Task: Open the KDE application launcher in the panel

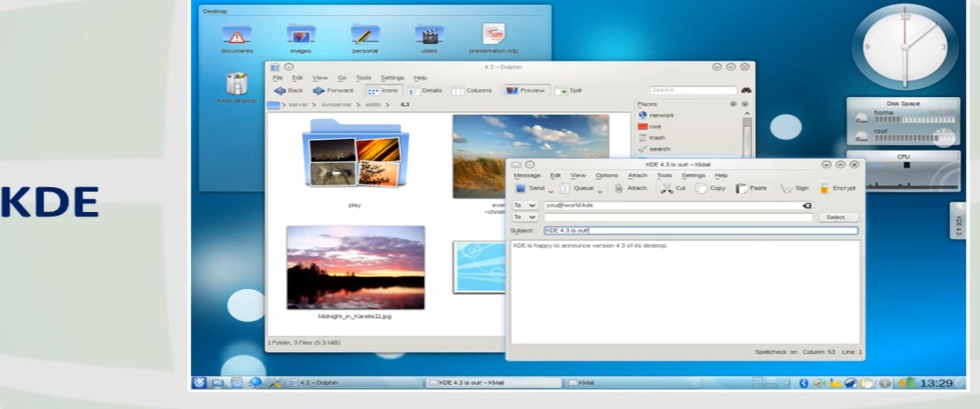Action: pyautogui.click(x=199, y=383)
